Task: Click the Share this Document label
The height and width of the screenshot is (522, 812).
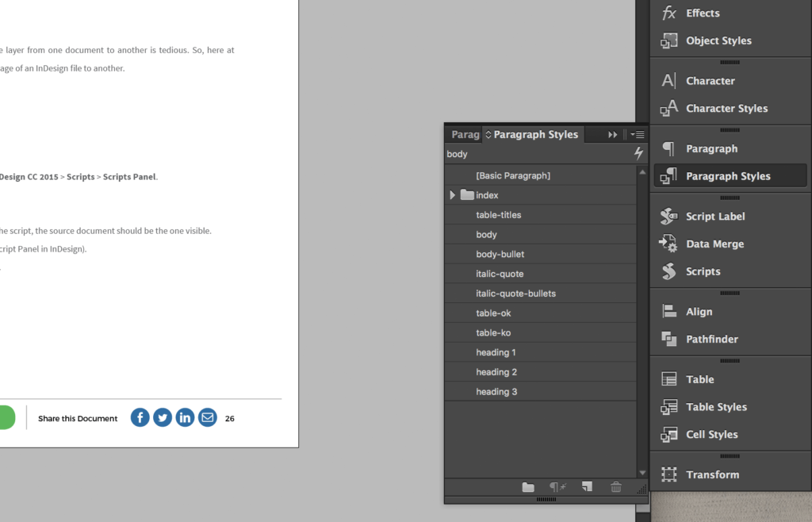Action: point(77,418)
